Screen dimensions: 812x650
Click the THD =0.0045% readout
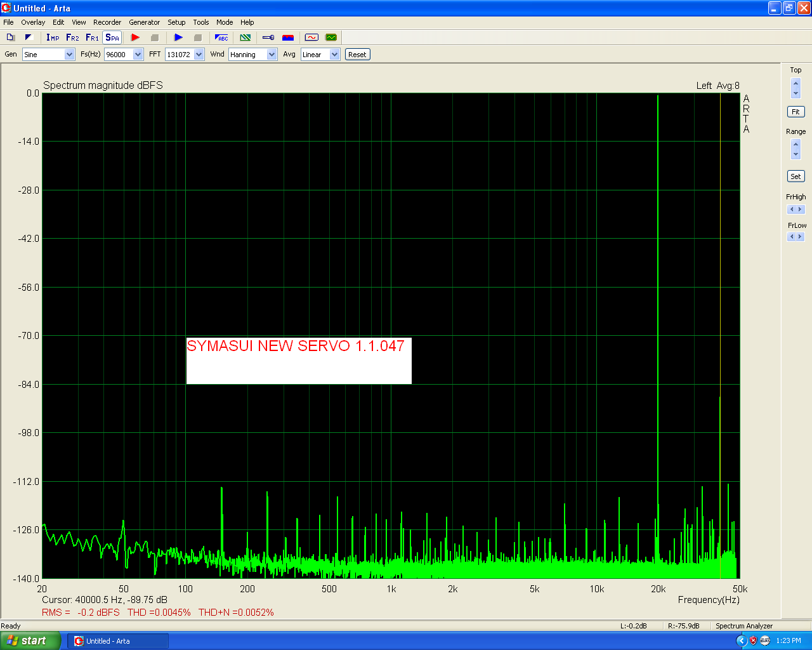[159, 613]
